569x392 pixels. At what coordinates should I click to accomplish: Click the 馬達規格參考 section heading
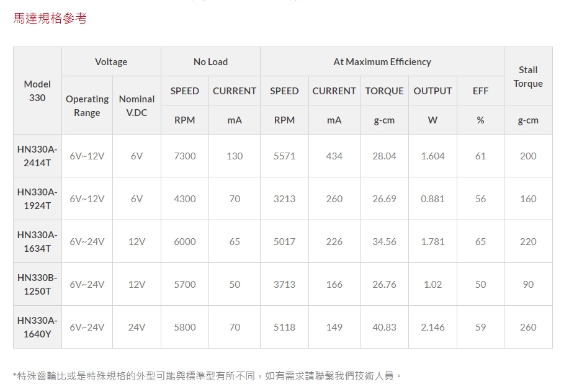[50, 19]
